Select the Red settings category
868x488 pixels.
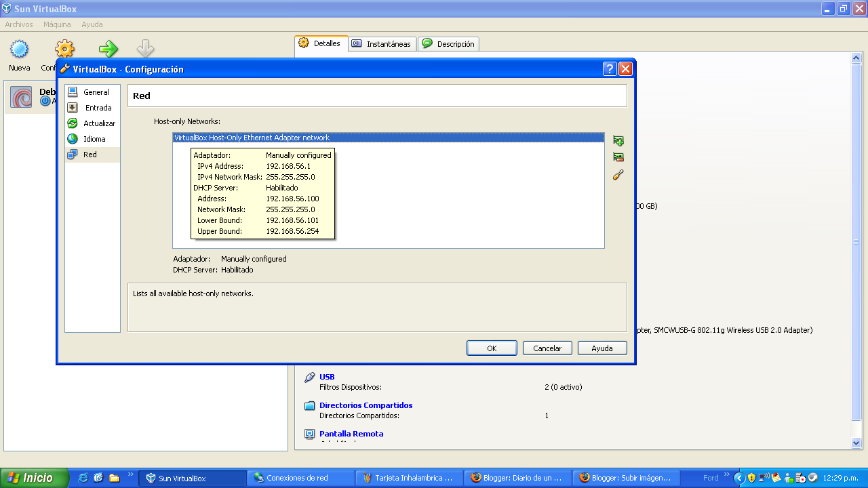click(x=93, y=155)
